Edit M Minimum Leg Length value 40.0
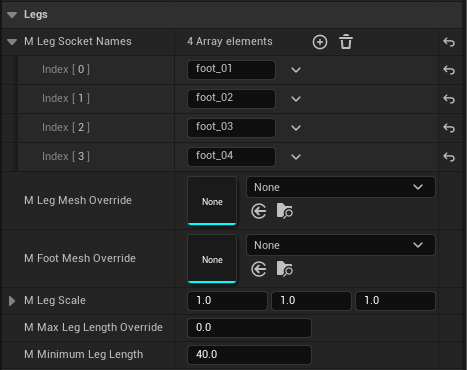The width and height of the screenshot is (467, 370). (x=249, y=355)
